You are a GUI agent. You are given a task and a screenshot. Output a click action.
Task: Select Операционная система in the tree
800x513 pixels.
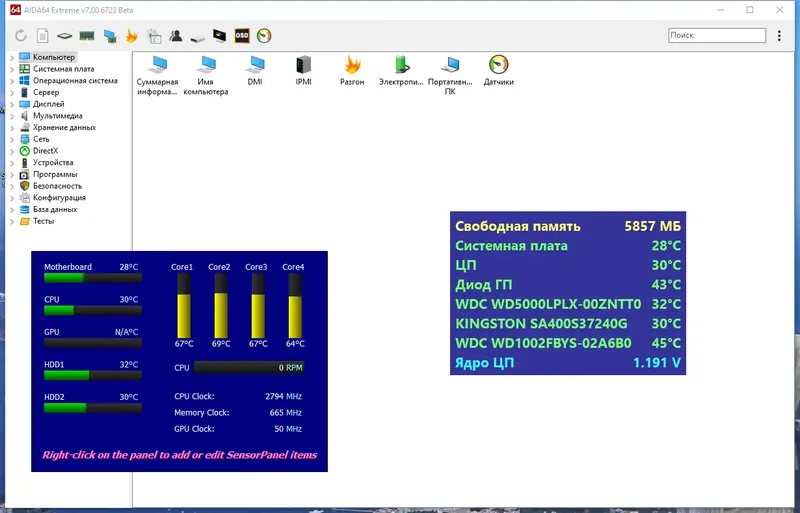75,81
